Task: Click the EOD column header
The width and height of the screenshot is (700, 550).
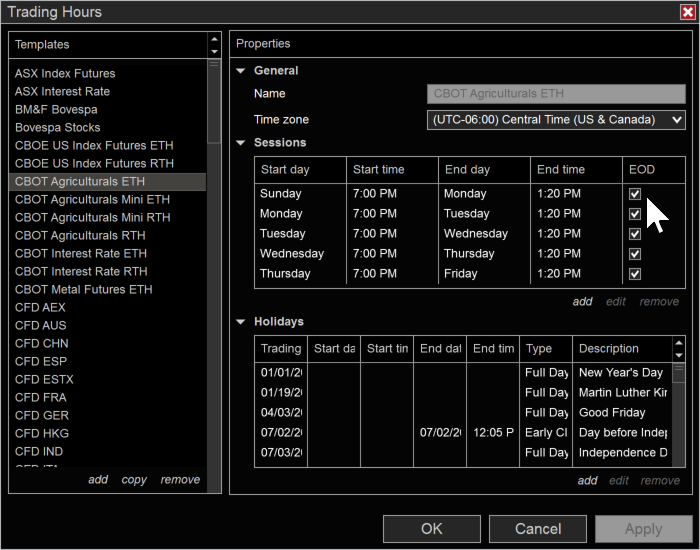Action: pyautogui.click(x=654, y=170)
